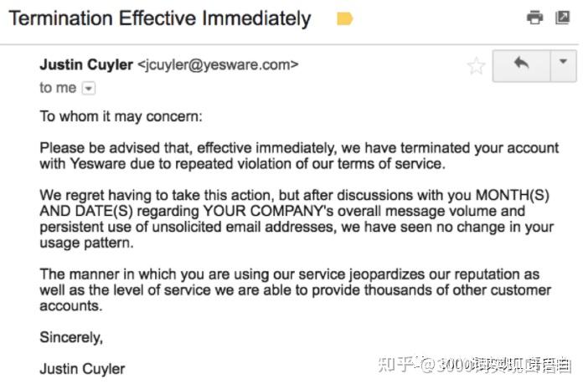The height and width of the screenshot is (389, 588).
Task: Click the paragraph starting "We regret having"
Action: 297,219
